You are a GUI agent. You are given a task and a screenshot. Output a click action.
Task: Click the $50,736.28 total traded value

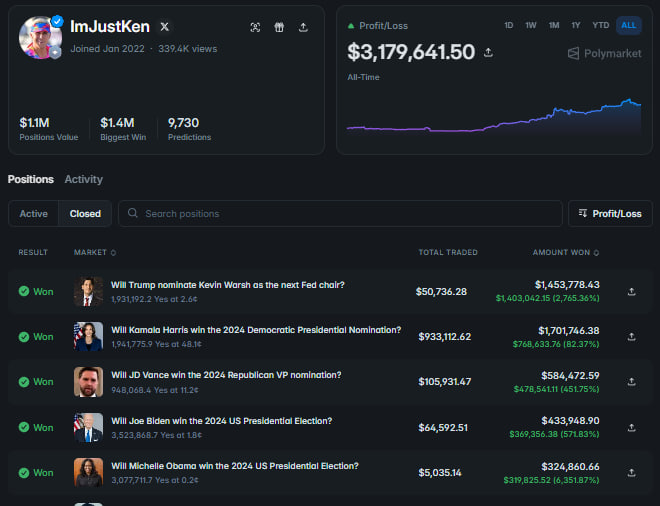click(441, 291)
